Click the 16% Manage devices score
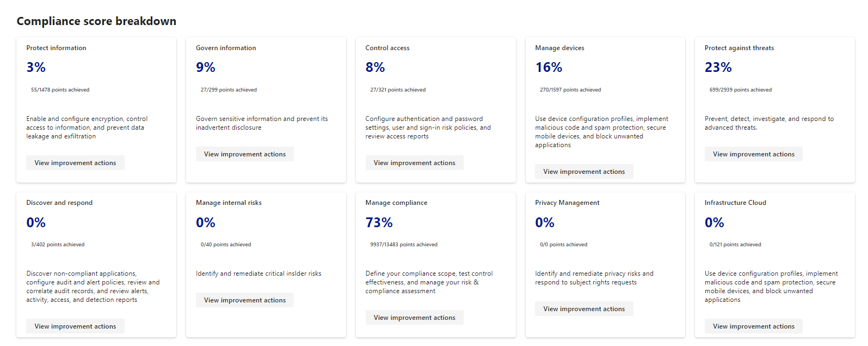Screen dimensions: 868x346 pos(548,68)
